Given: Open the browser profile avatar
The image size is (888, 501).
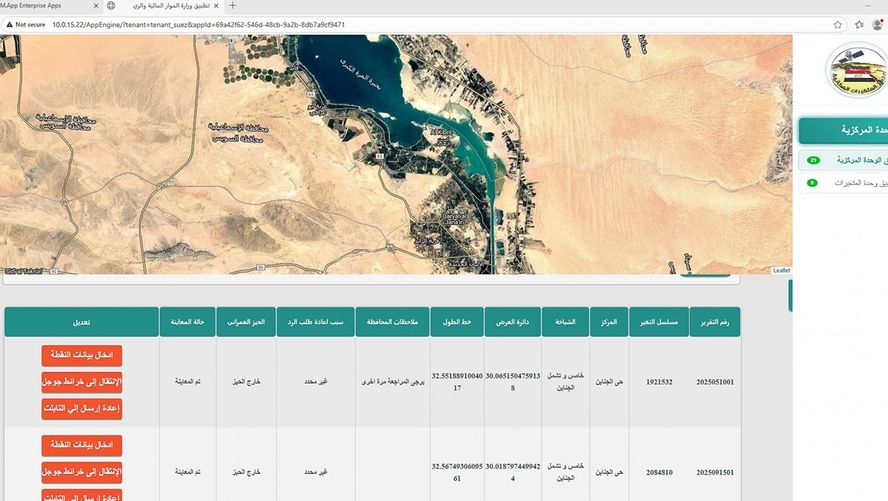Looking at the screenshot, I should click(x=878, y=23).
